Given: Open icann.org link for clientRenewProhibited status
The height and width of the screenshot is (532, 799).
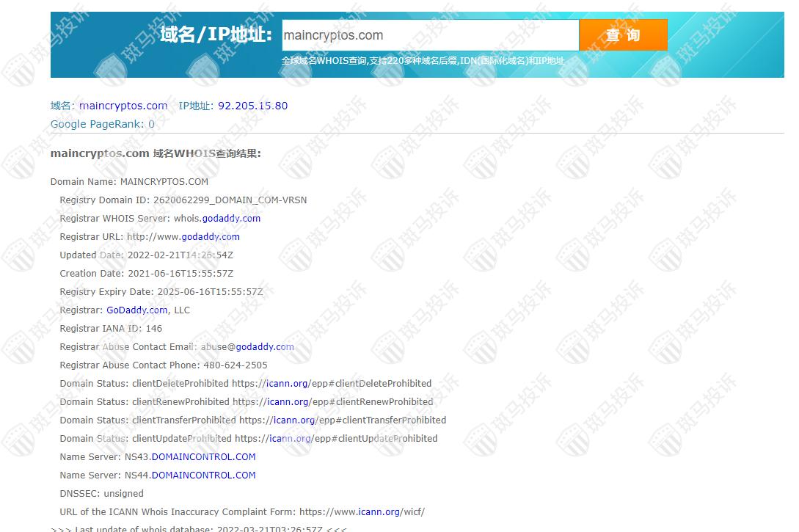Looking at the screenshot, I should 288,401.
